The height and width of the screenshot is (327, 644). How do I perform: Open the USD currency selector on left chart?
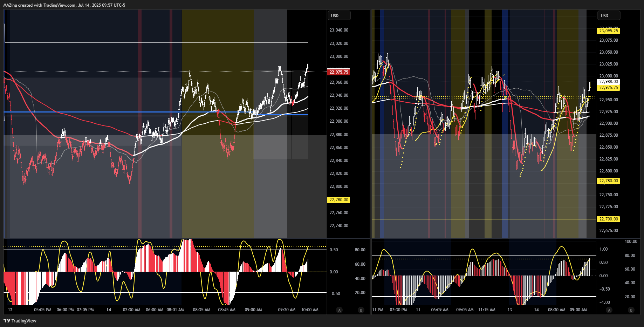coord(339,15)
